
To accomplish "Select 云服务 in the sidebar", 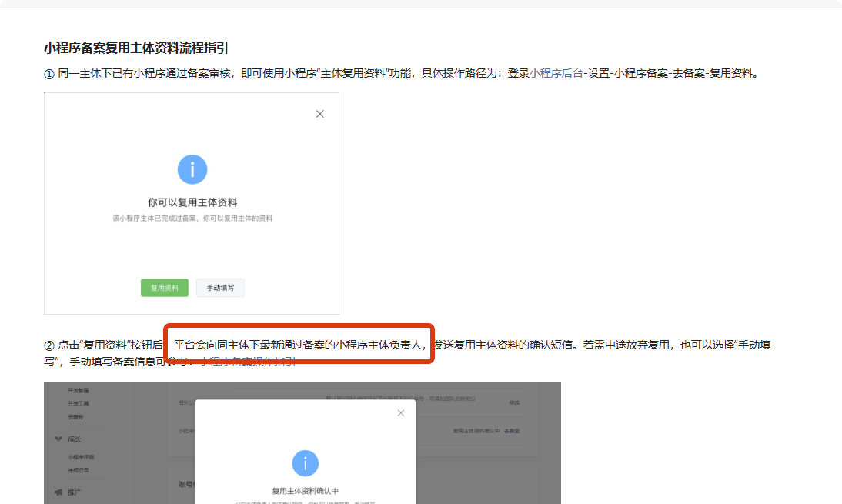I will (75, 417).
